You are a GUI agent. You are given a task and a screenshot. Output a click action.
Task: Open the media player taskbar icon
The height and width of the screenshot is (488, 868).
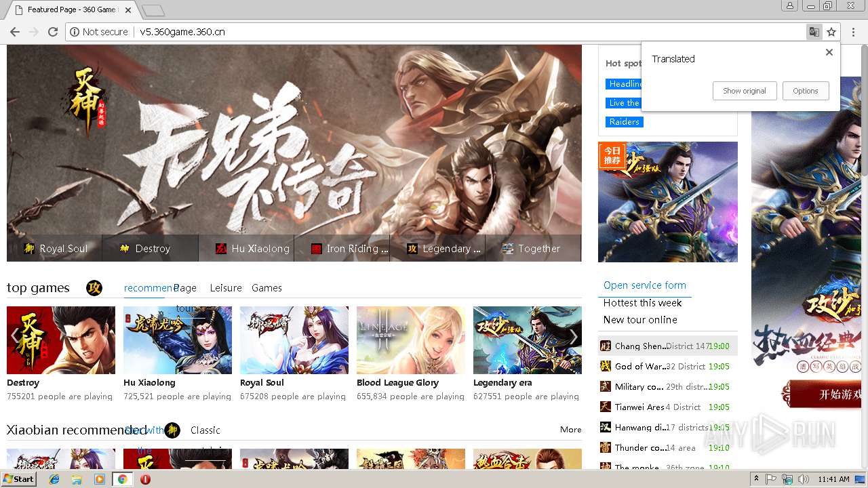(x=100, y=479)
